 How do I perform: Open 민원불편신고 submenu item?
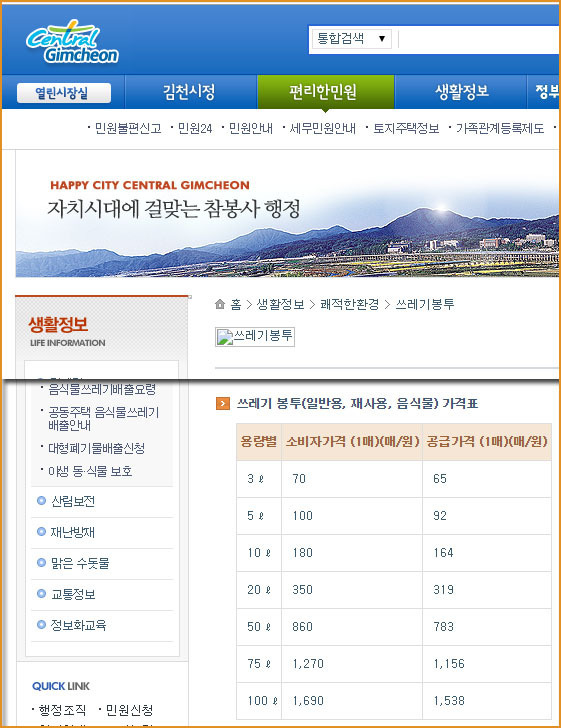click(x=128, y=128)
